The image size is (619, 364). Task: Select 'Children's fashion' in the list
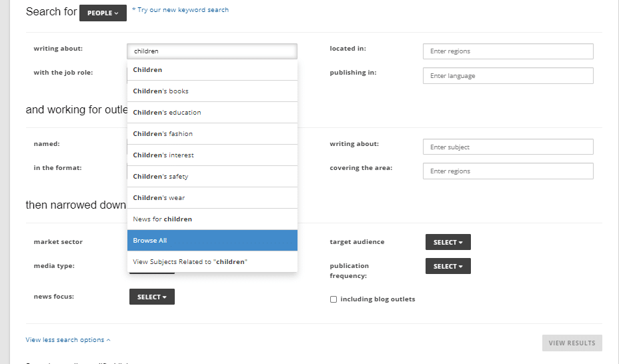tap(211, 134)
